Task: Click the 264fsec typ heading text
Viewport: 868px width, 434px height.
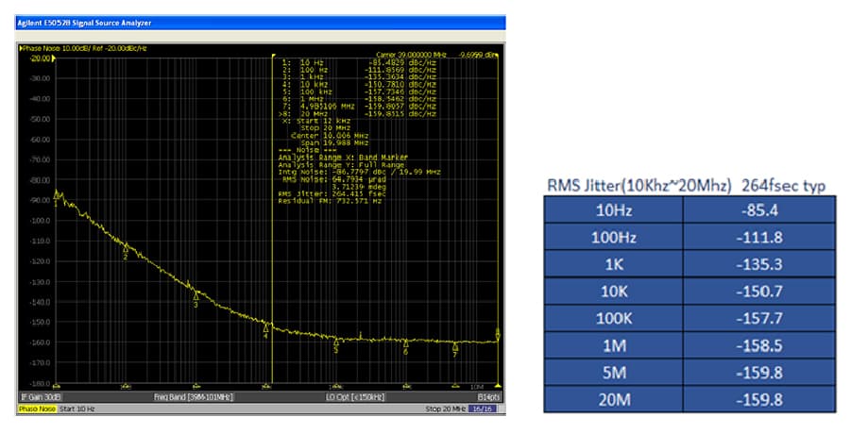Action: pos(783,185)
